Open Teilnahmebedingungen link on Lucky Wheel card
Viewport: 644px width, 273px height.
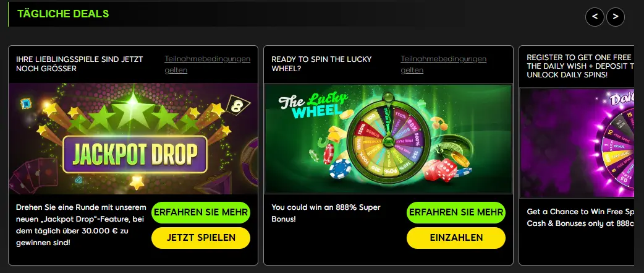point(444,64)
